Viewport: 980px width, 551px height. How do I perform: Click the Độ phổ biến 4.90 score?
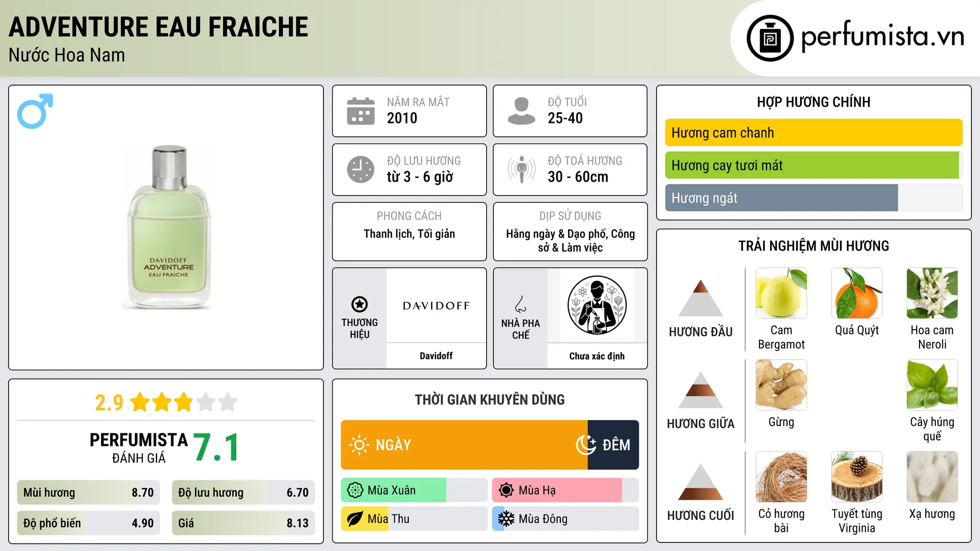pos(89,523)
